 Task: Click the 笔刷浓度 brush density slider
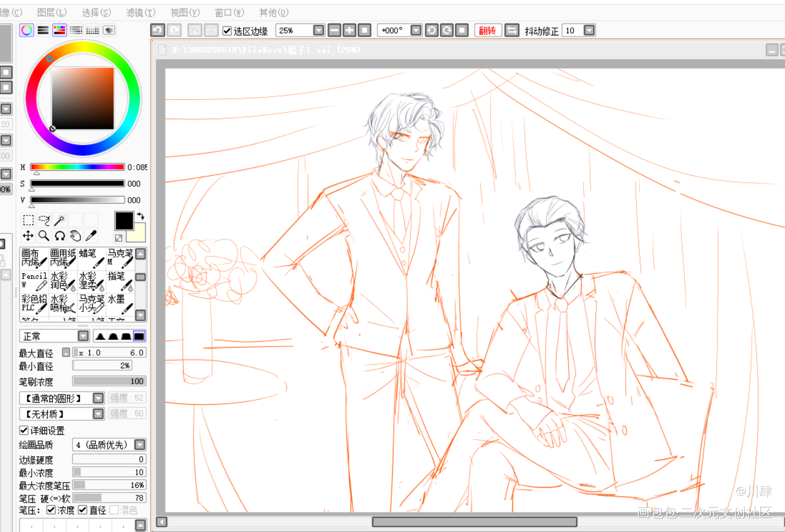tap(109, 381)
